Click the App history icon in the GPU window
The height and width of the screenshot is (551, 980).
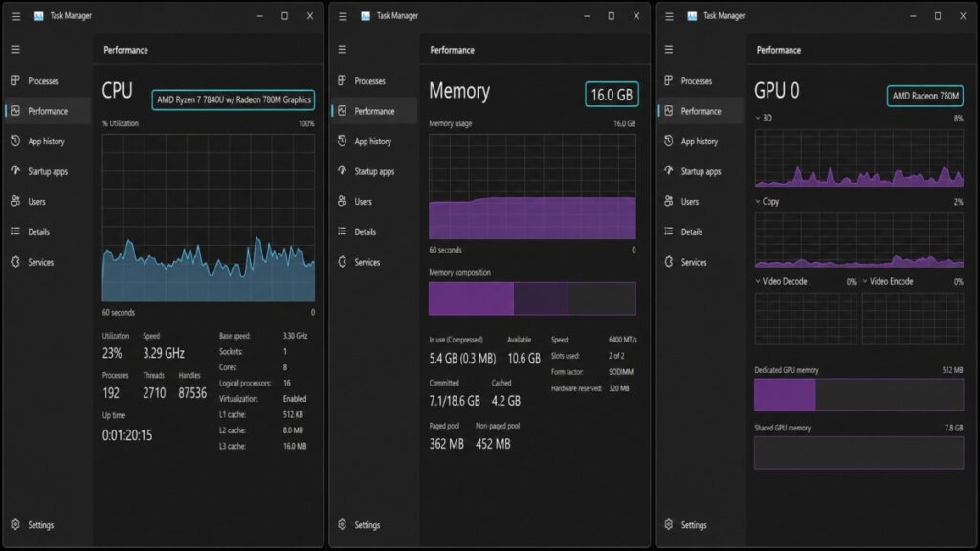669,141
